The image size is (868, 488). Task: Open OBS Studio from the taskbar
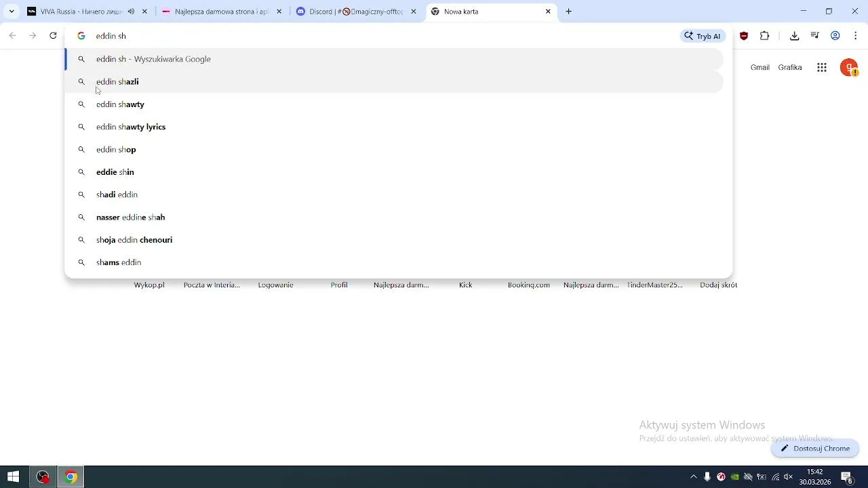[43, 477]
